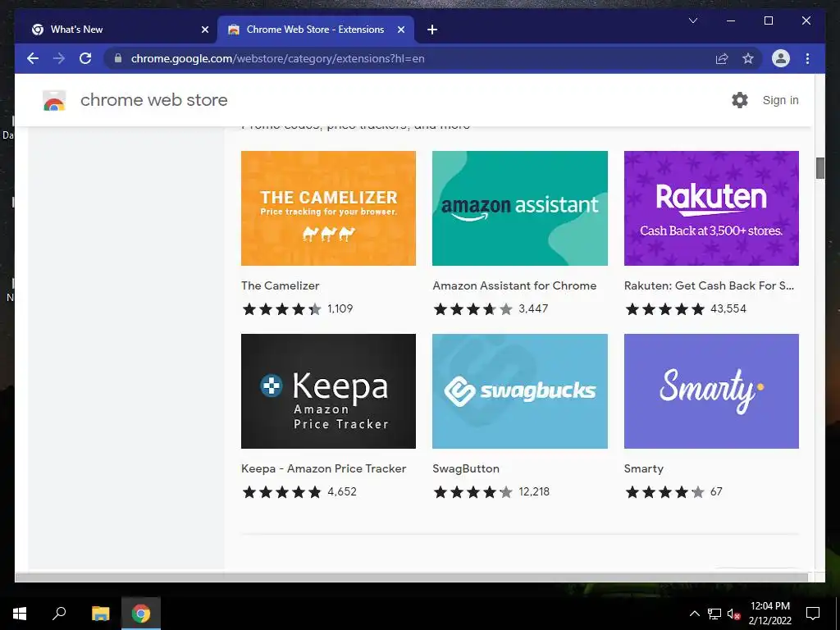Click The Camelizer title text

[281, 285]
